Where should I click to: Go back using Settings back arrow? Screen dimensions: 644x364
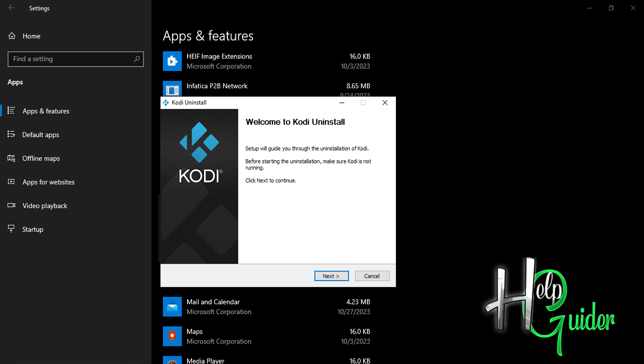click(11, 8)
